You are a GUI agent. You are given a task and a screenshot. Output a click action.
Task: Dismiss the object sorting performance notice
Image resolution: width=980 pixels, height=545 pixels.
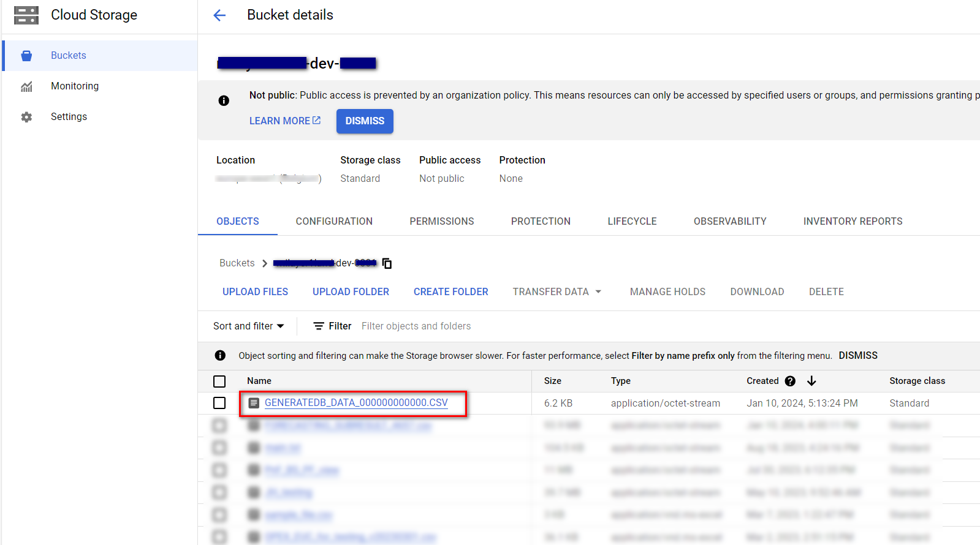tap(858, 356)
